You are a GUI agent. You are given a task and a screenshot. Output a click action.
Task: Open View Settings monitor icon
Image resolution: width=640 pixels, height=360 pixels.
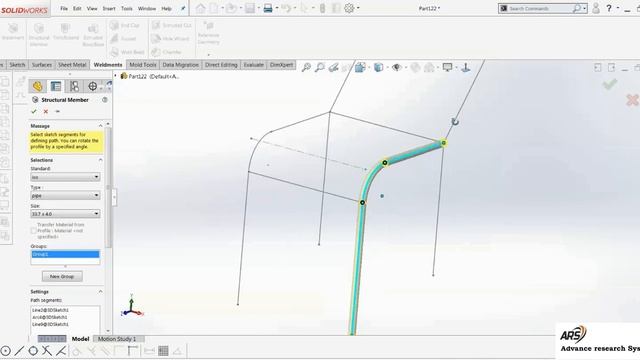pyautogui.click(x=447, y=67)
